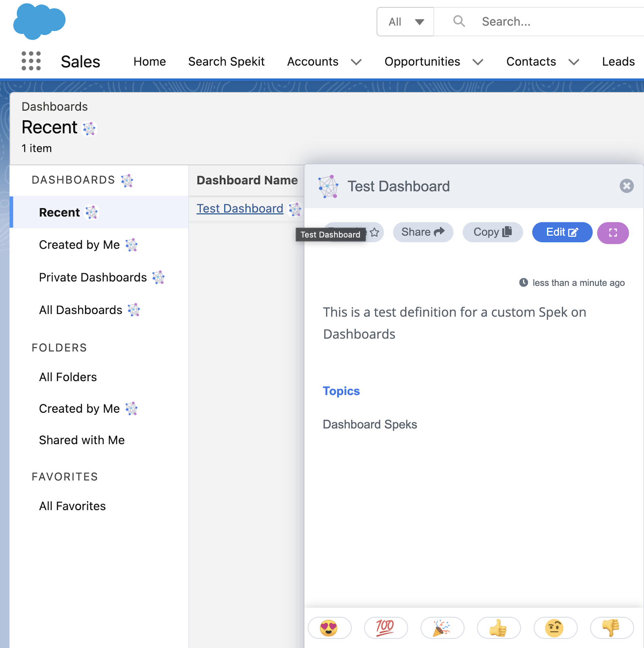Image resolution: width=644 pixels, height=648 pixels.
Task: Click Spekit icon beside Test Dashboard link
Action: [295, 209]
